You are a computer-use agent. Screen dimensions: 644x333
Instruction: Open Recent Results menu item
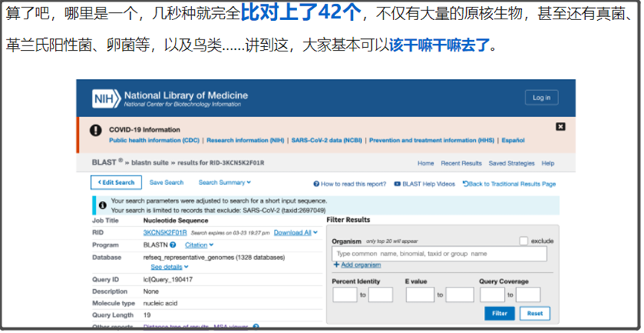point(462,163)
